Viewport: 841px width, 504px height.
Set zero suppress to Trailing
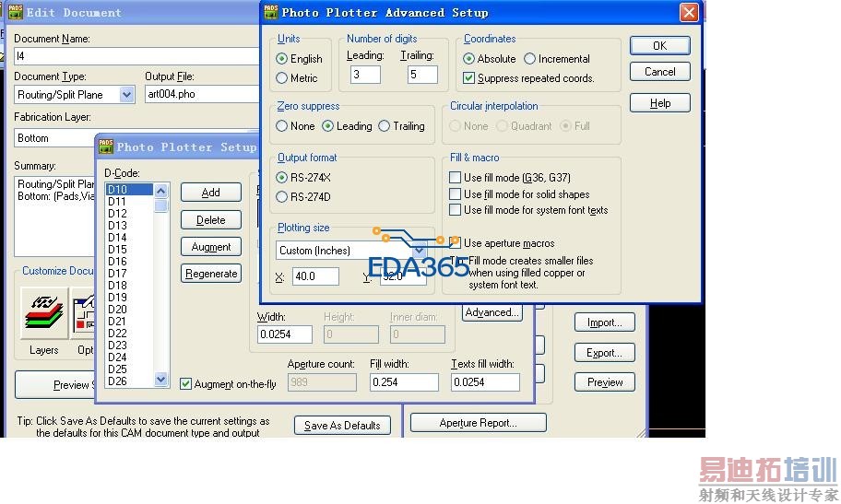point(384,126)
